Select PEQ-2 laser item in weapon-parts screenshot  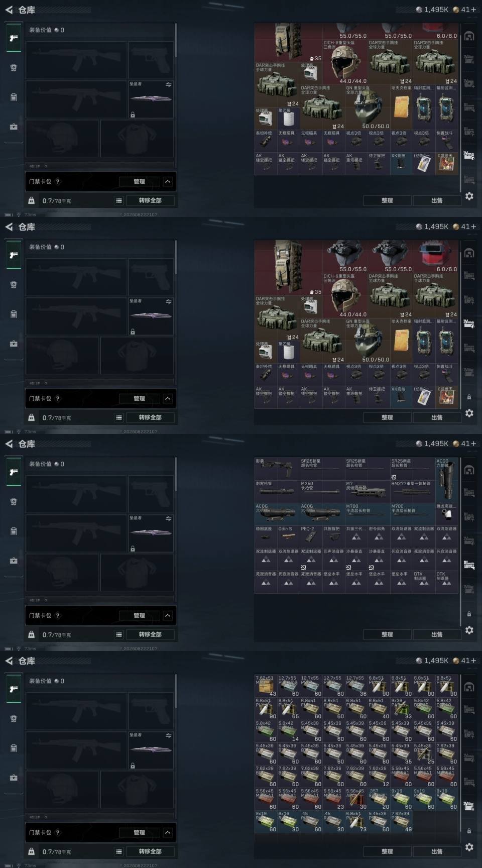click(311, 536)
